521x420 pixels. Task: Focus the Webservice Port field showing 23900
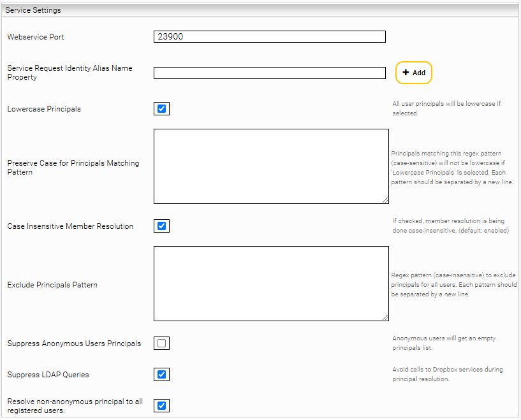pyautogui.click(x=270, y=36)
